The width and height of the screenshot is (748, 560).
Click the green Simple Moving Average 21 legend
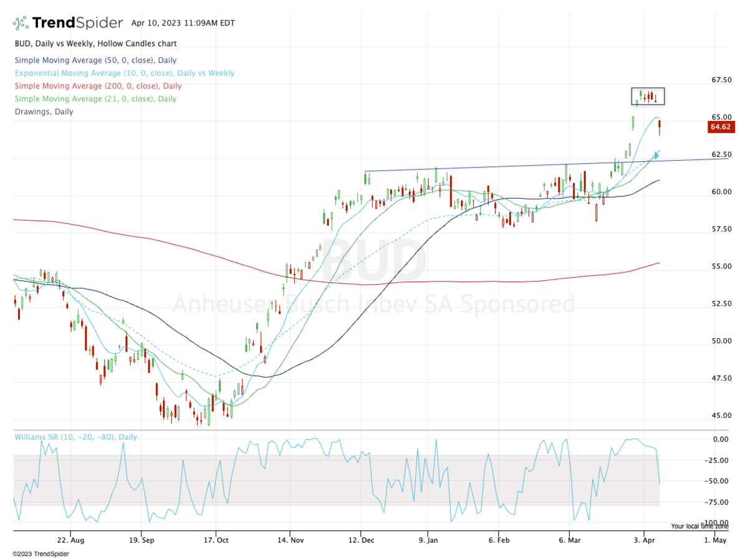[94, 98]
